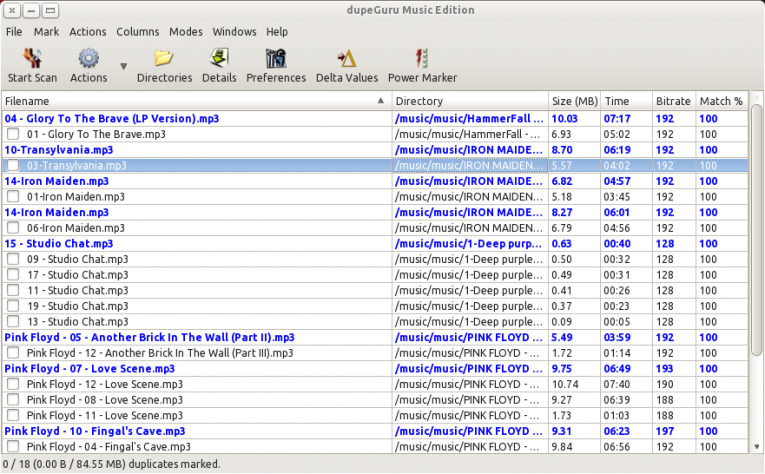Expand the Actions dropdown arrow
Image resolution: width=765 pixels, height=474 pixels.
pyautogui.click(x=123, y=66)
